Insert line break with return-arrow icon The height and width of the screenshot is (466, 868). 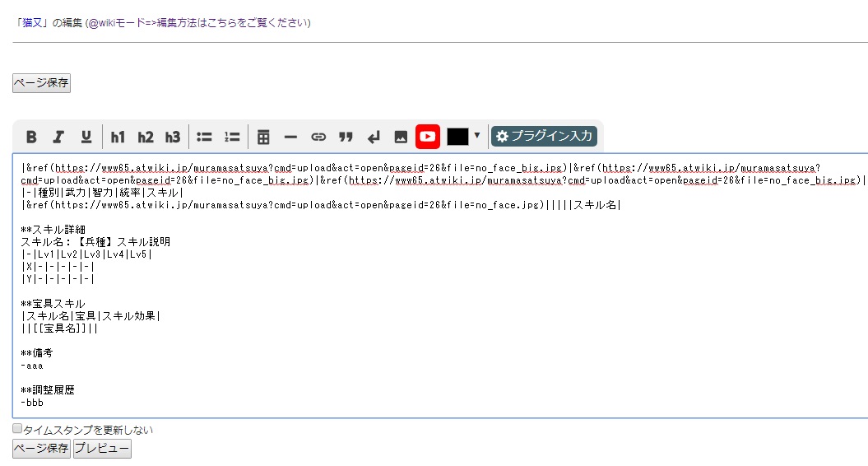pyautogui.click(x=374, y=137)
